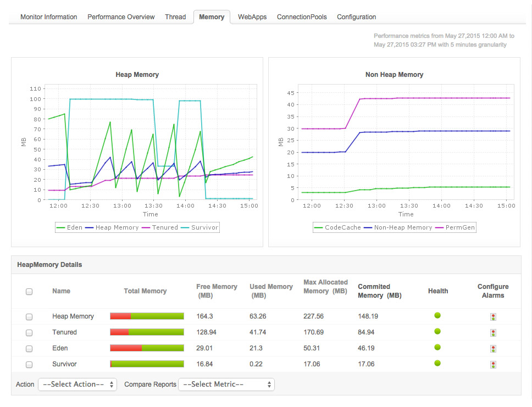The height and width of the screenshot is (407, 532).
Task: Open alarm configuration icon for Tenured
Action: (x=493, y=333)
